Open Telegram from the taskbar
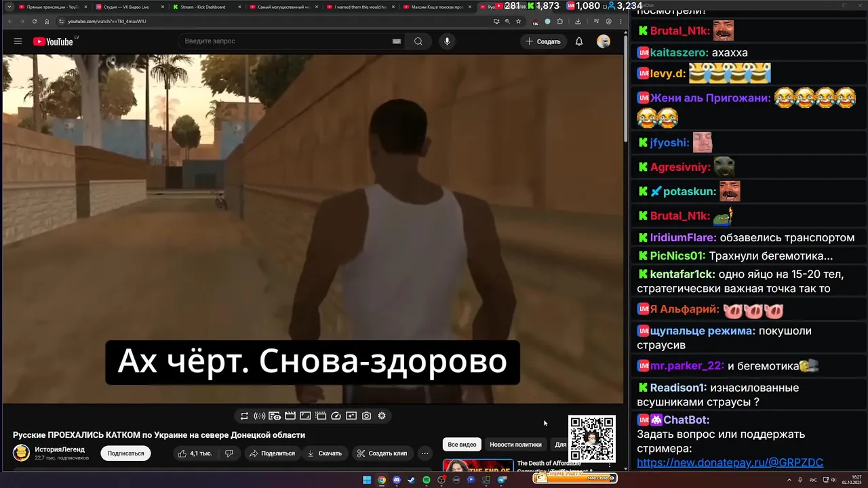868x488 pixels. point(502,480)
